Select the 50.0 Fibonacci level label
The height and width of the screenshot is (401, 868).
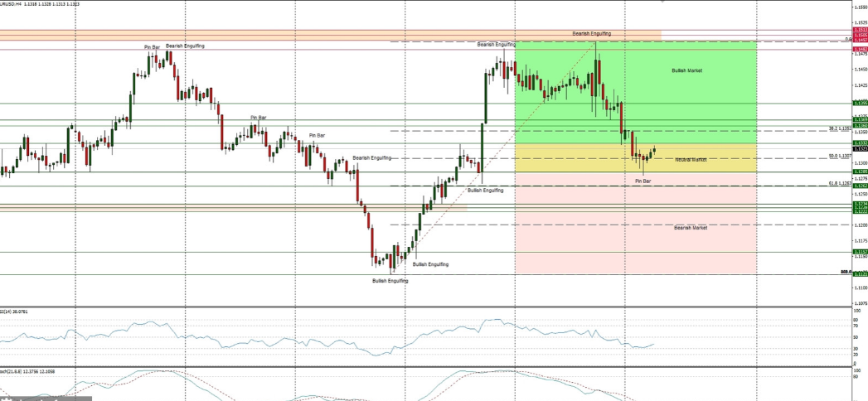(840, 156)
